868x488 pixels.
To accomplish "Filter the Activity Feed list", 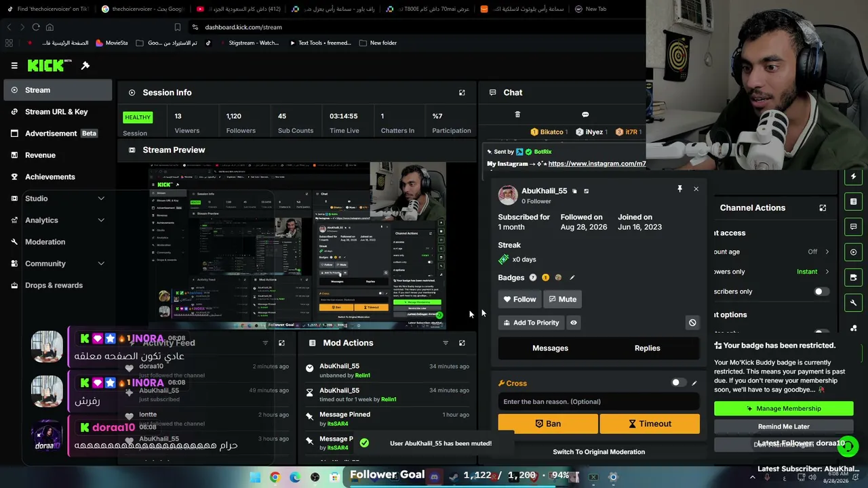I will click(x=265, y=343).
